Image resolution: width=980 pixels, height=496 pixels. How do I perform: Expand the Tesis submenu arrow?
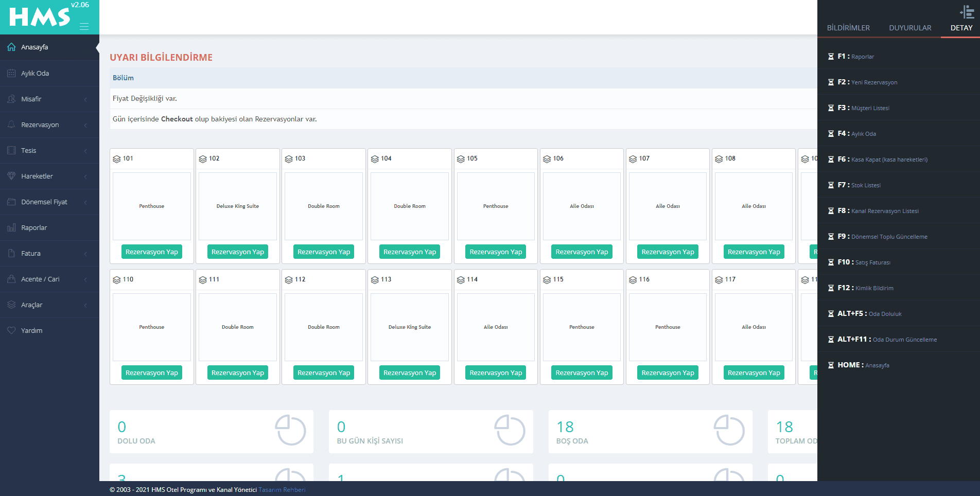point(85,151)
